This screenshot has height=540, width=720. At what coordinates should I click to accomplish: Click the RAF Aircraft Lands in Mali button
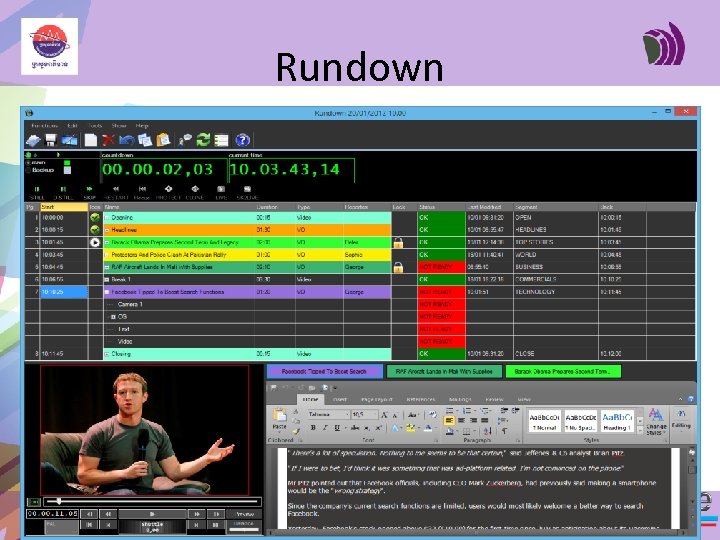444,371
